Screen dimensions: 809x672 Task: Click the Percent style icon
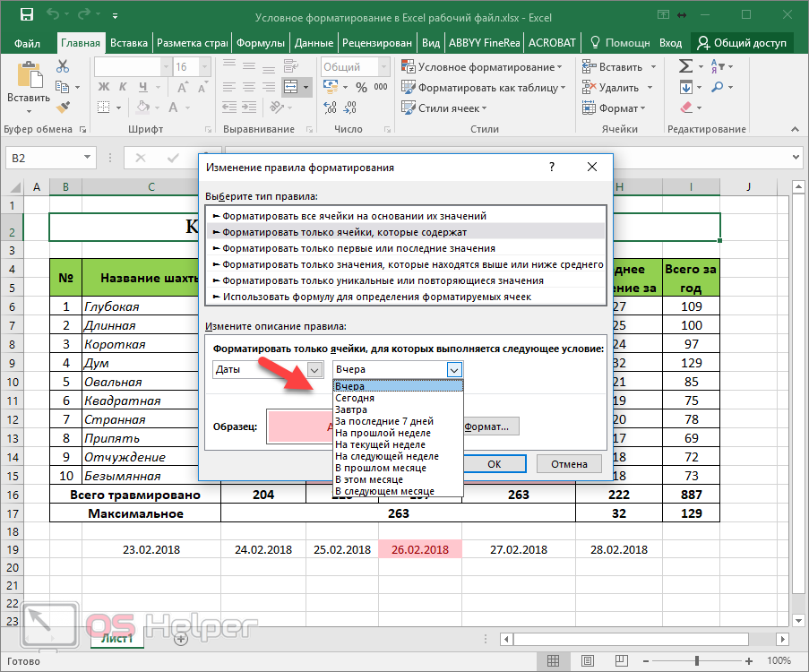pyautogui.click(x=361, y=87)
